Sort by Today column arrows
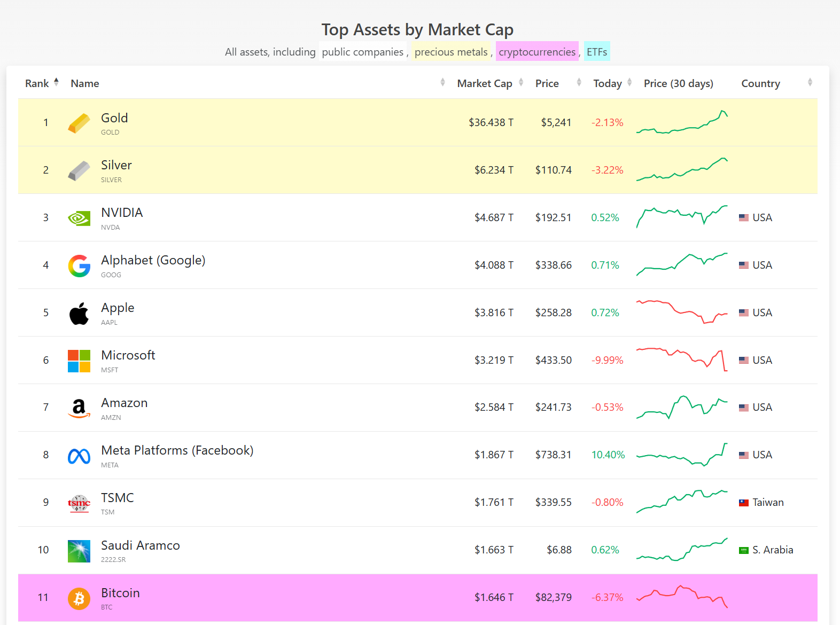 point(629,82)
